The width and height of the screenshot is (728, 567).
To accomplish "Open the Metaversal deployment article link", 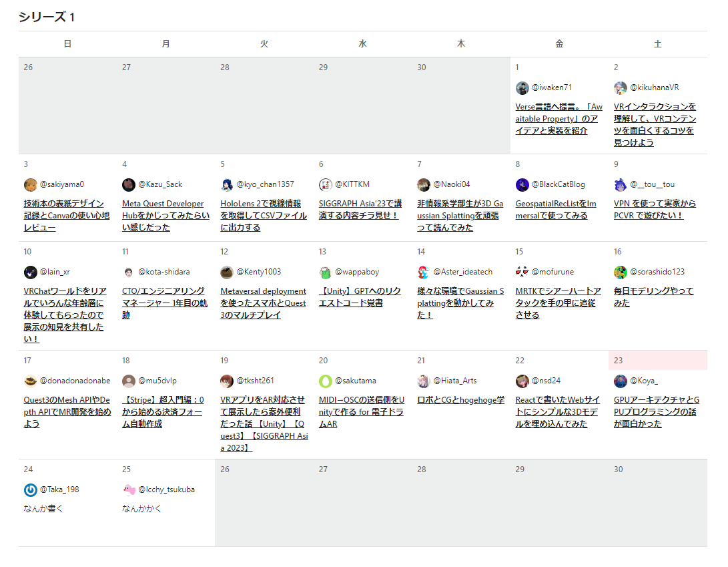I will [264, 303].
